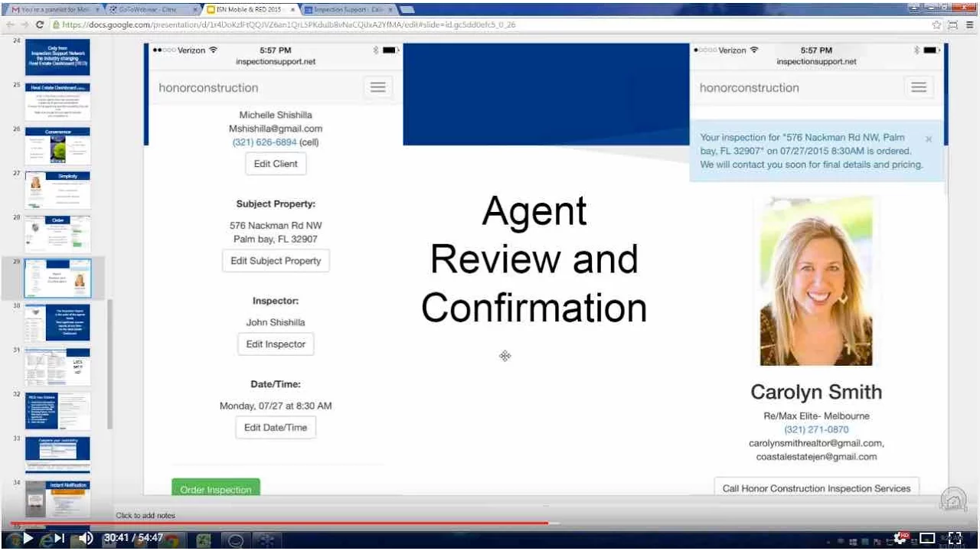Click the video time display 30:41 / 54:47
The width and height of the screenshot is (980, 551).
tap(134, 538)
